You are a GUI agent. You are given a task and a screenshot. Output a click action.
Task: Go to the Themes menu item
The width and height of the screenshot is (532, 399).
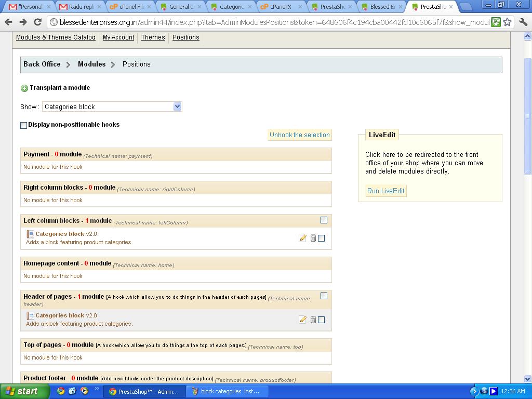153,37
